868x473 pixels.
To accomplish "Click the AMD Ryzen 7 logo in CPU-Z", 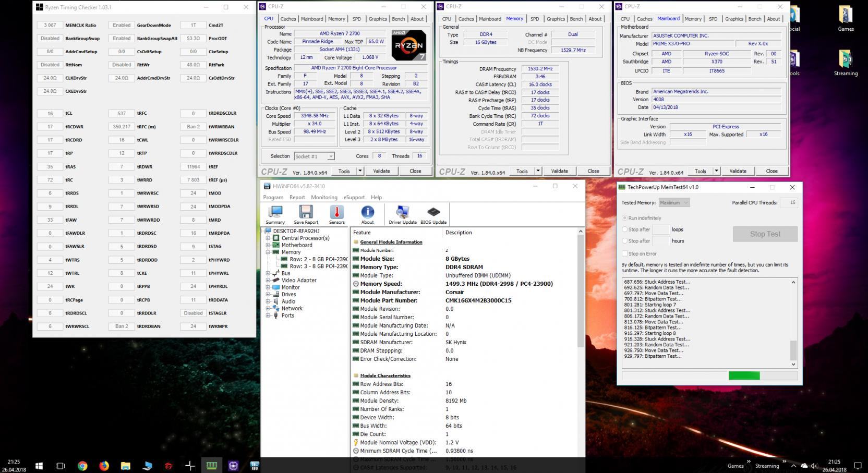I will pyautogui.click(x=409, y=45).
